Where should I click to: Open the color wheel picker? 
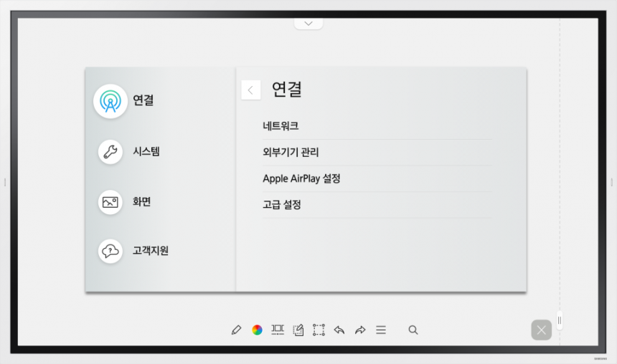coord(257,330)
